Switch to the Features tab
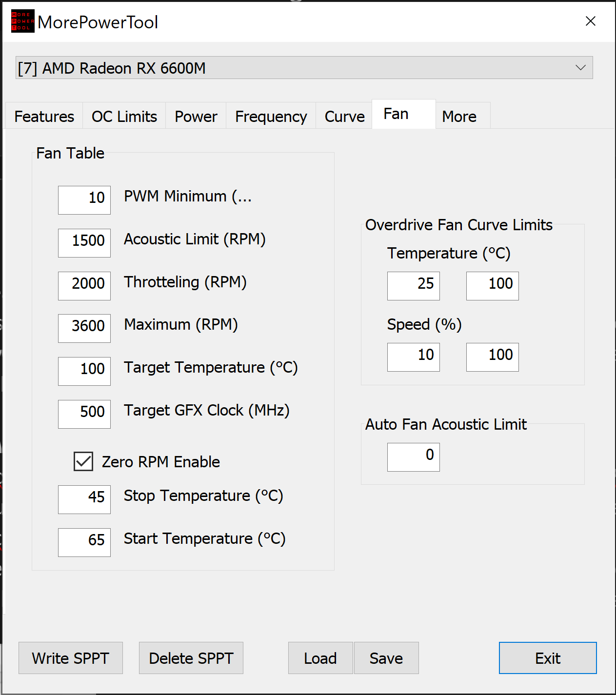 tap(44, 116)
